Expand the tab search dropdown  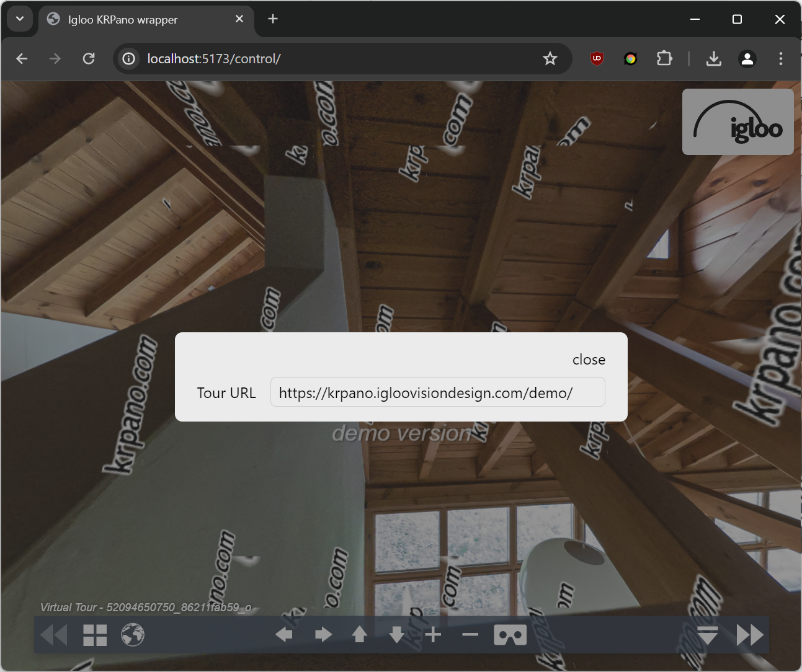(20, 19)
